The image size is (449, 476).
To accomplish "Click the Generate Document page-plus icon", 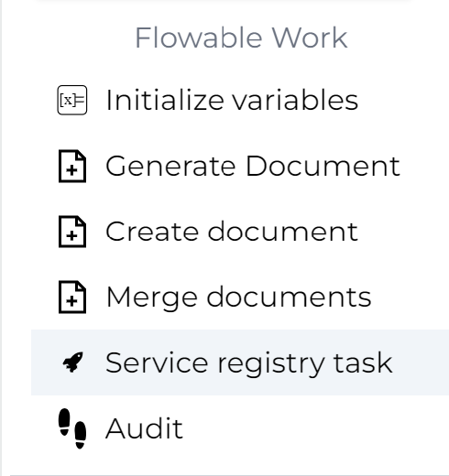I will click(x=72, y=166).
